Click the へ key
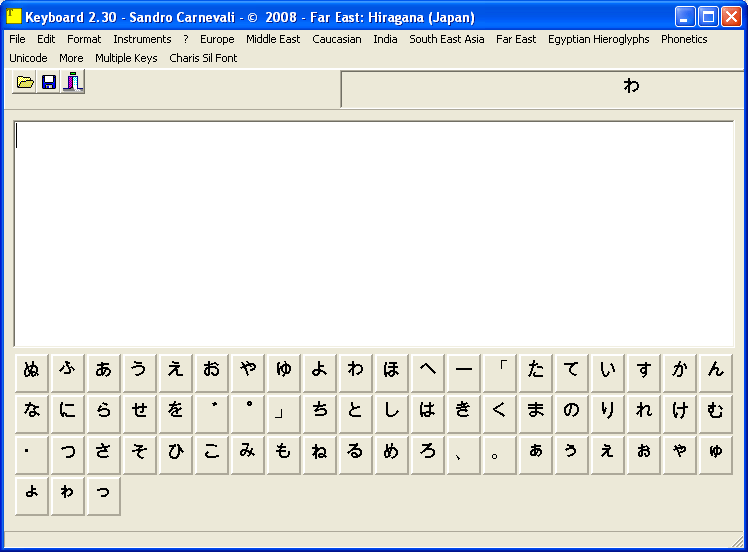The width and height of the screenshot is (748, 552). pyautogui.click(x=427, y=373)
